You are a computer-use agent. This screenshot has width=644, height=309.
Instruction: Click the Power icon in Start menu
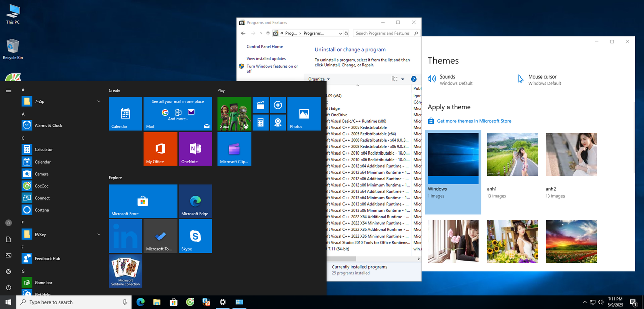(x=8, y=287)
